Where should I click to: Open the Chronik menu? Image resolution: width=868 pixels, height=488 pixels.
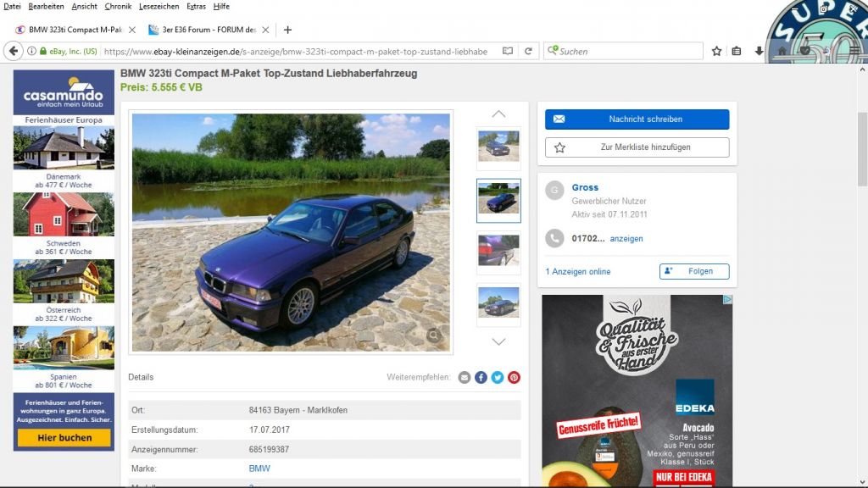click(118, 6)
